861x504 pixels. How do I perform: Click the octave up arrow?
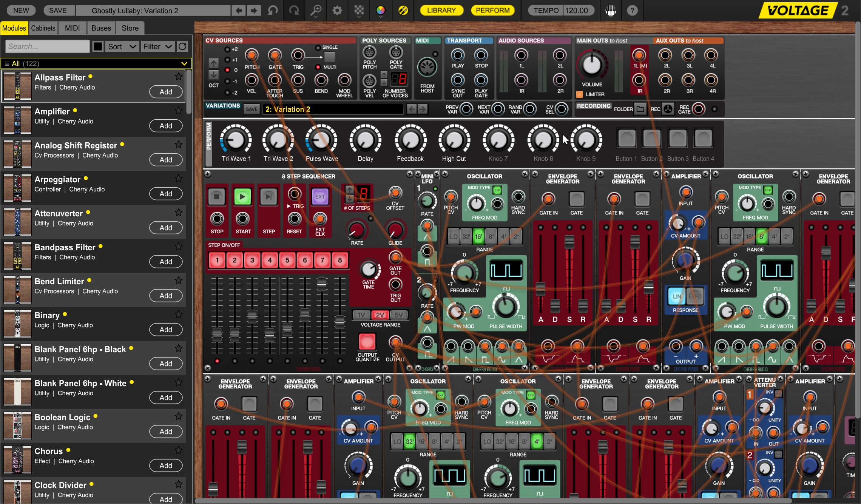click(x=213, y=63)
